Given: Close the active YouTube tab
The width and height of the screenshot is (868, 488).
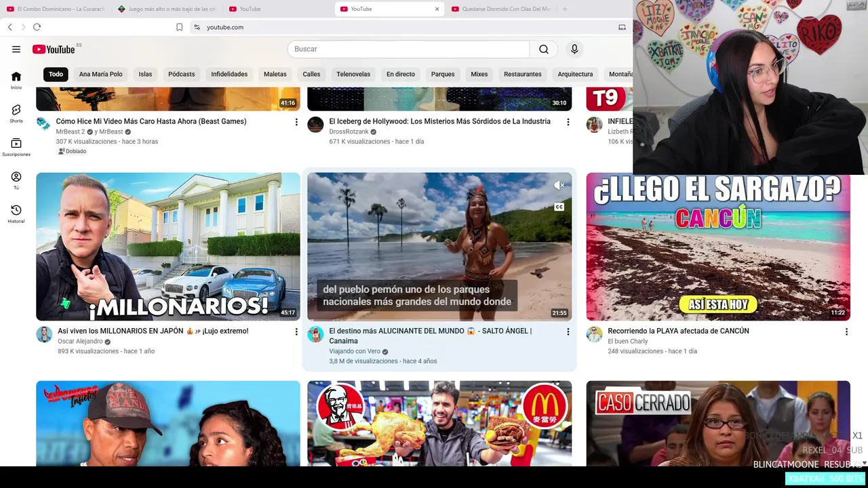Looking at the screenshot, I should pyautogui.click(x=437, y=9).
